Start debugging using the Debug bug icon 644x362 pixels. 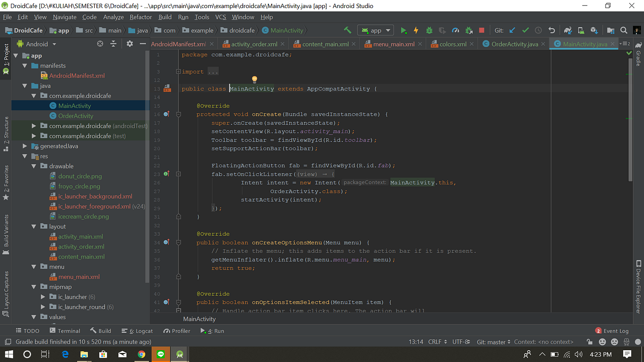coord(429,30)
